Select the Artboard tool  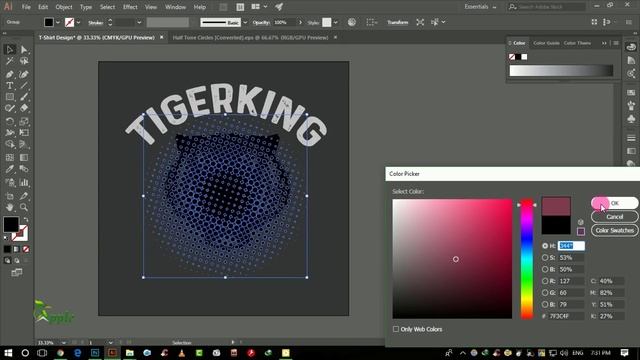(10, 196)
